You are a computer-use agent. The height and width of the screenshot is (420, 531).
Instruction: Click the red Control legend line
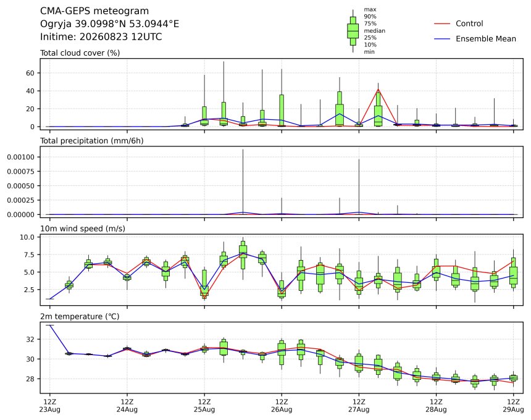tap(442, 23)
